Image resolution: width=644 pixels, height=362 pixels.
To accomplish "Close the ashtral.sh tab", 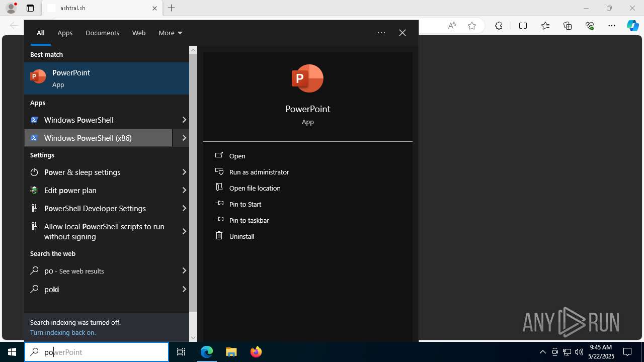I will coord(154,8).
